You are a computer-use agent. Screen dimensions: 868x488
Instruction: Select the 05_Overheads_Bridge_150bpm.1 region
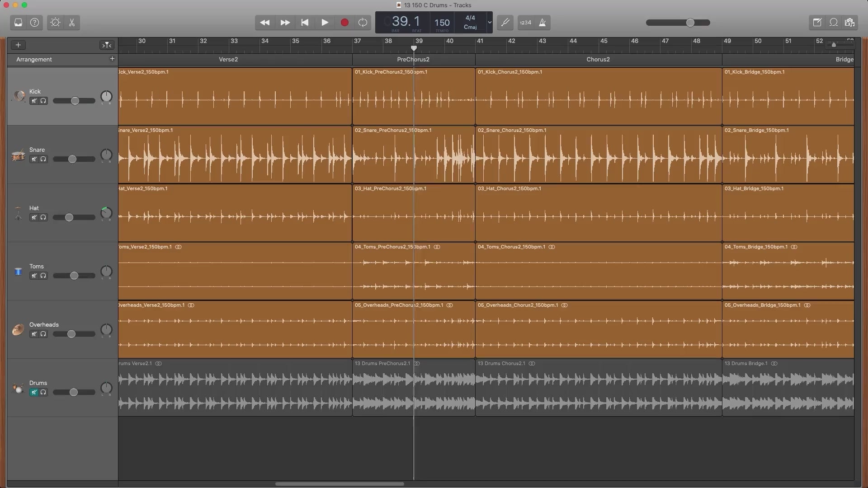click(788, 329)
